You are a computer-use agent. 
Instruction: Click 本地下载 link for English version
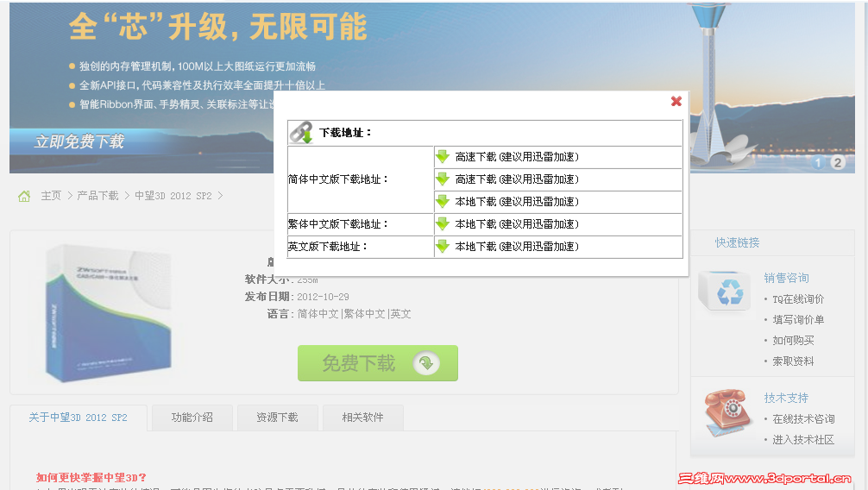[517, 247]
